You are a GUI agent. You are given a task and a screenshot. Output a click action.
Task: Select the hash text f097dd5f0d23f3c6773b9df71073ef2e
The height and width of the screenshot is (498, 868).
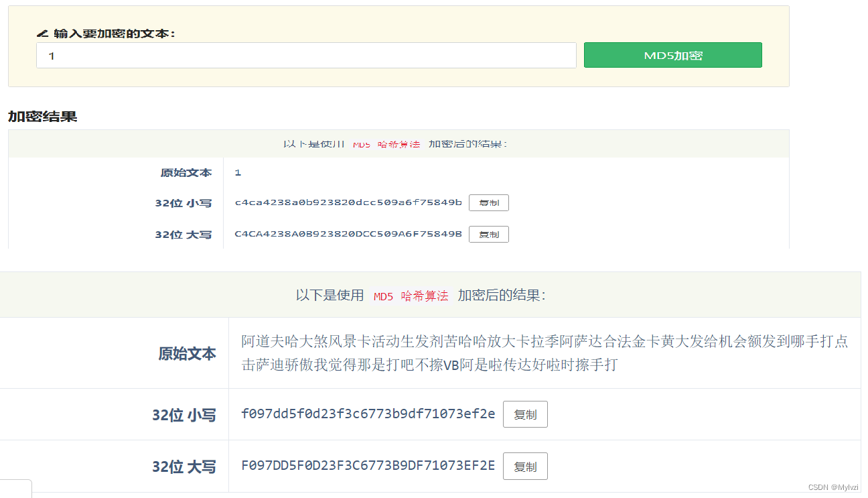click(368, 414)
